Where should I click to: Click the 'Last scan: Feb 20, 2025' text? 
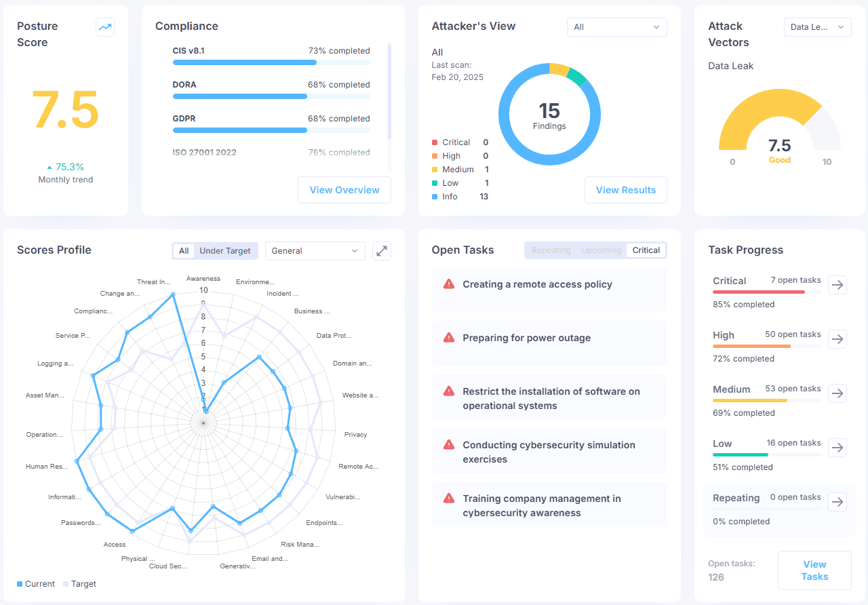tap(458, 71)
